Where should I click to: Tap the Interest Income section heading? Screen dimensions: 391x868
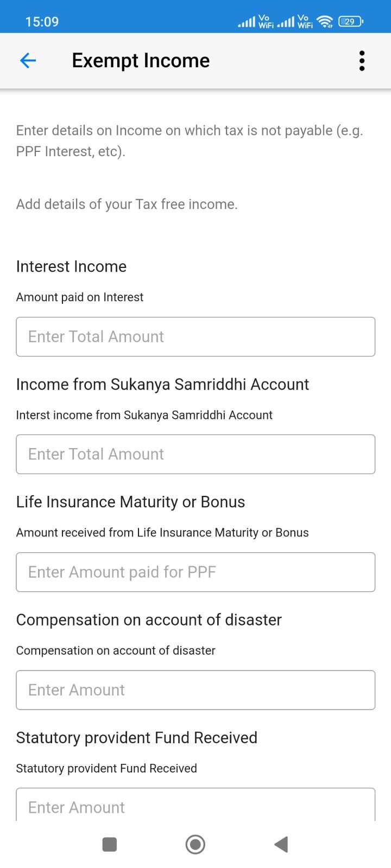pyautogui.click(x=71, y=266)
